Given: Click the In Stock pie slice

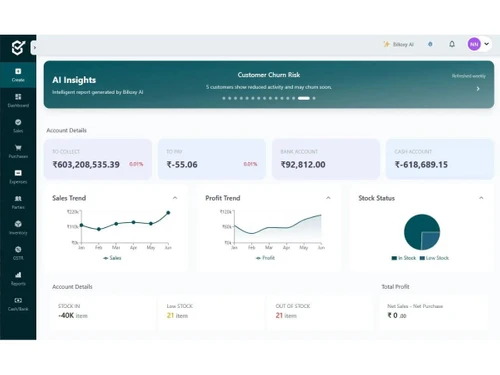Looking at the screenshot, I should [x=415, y=228].
